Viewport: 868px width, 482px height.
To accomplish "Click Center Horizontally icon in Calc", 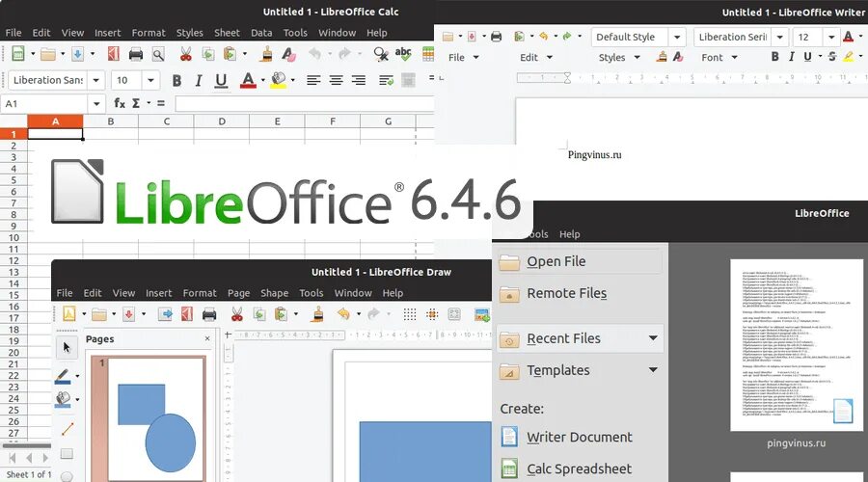I will click(336, 80).
